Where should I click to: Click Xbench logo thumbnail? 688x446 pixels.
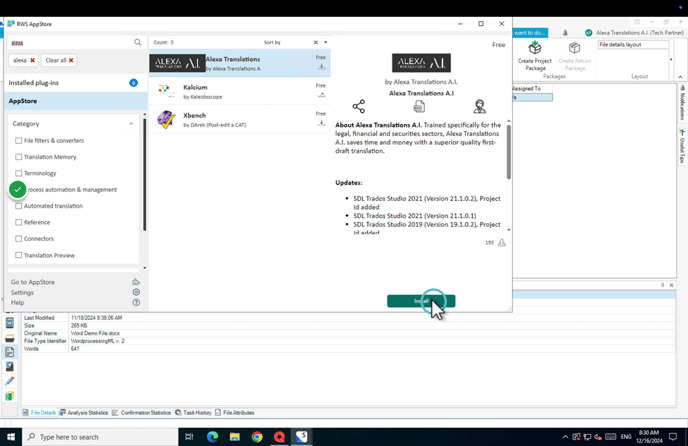(x=166, y=119)
